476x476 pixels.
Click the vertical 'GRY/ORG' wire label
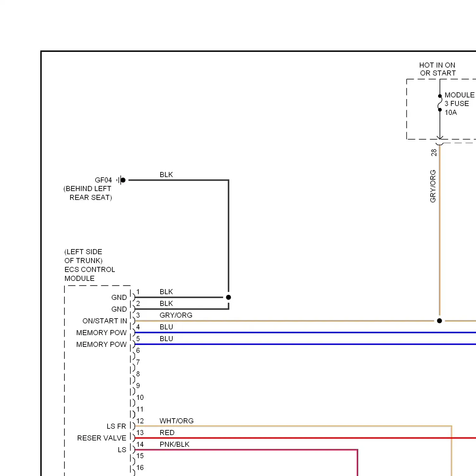[x=433, y=186]
